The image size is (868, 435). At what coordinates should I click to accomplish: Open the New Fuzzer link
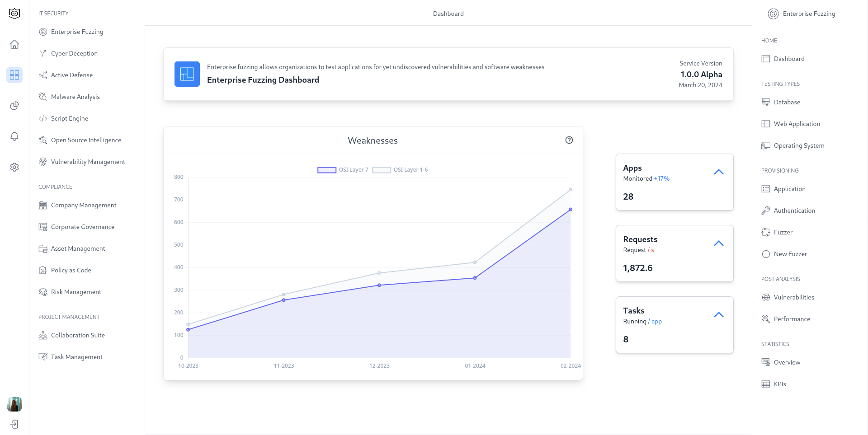click(790, 254)
